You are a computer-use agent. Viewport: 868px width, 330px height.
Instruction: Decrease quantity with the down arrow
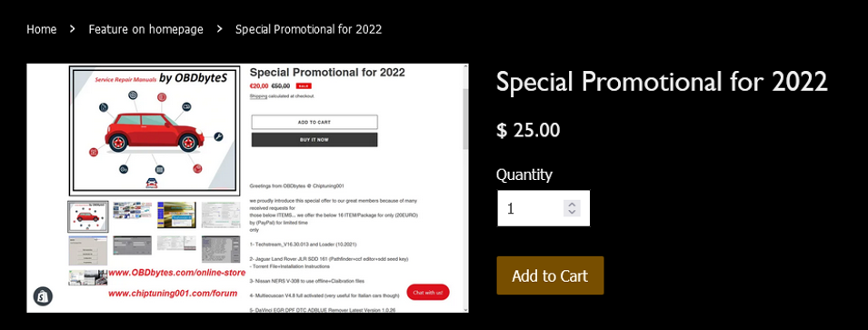[x=572, y=212]
